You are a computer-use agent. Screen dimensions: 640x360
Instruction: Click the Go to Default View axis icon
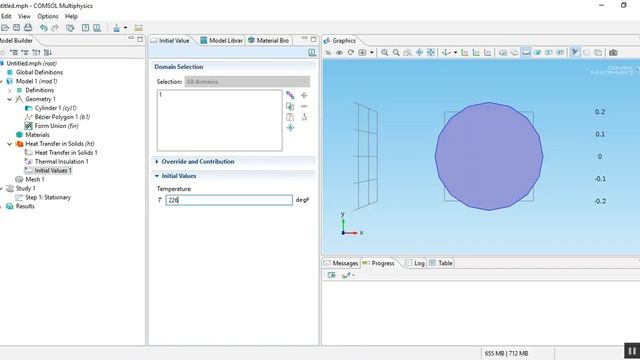click(x=446, y=52)
